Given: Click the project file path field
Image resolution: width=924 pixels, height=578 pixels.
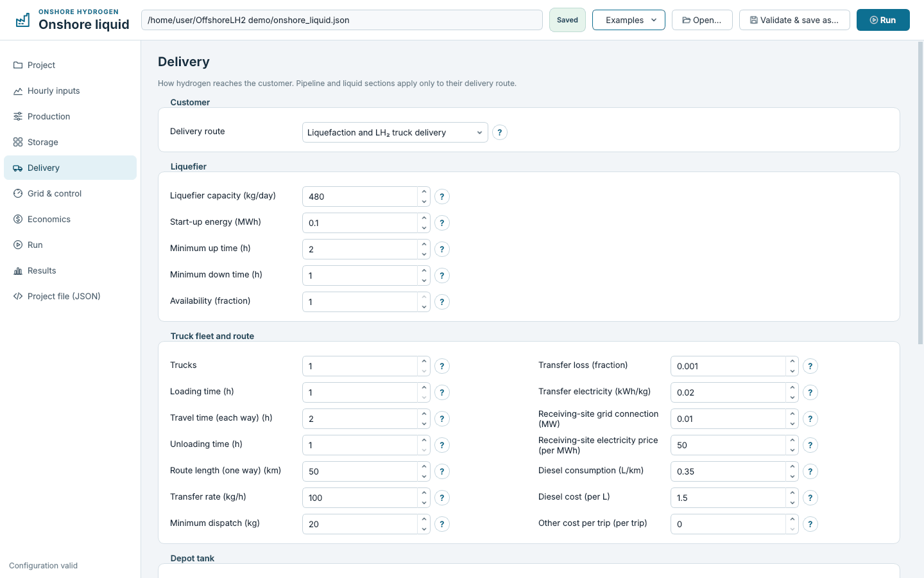Looking at the screenshot, I should pyautogui.click(x=342, y=20).
